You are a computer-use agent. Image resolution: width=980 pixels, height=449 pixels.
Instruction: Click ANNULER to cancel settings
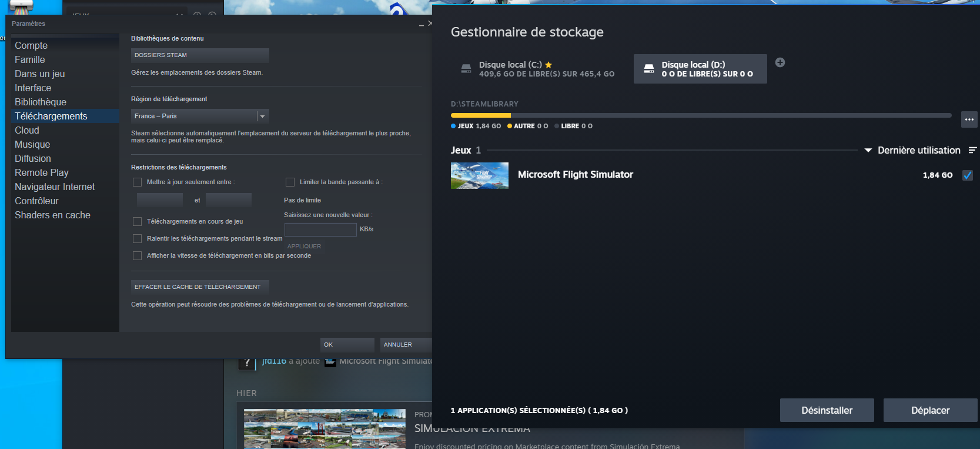(406, 345)
